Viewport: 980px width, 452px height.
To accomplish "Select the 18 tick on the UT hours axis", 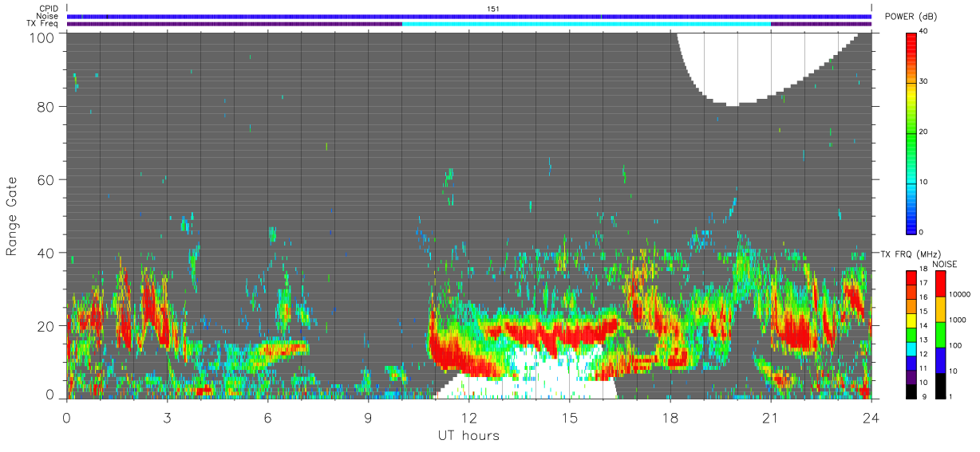I will 670,418.
